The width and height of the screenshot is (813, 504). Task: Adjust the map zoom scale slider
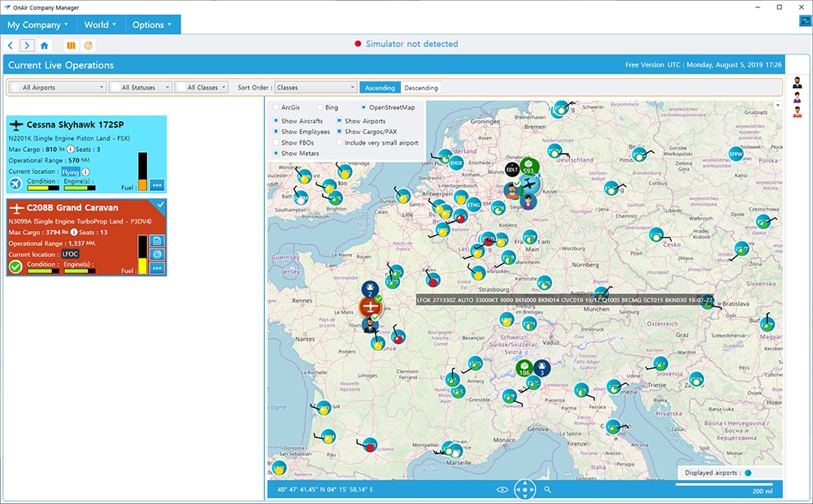724,484
